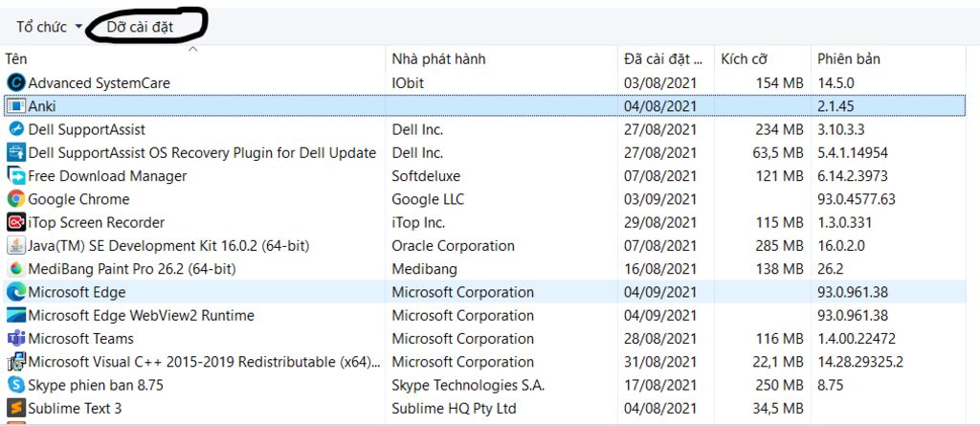980x426 pixels.
Task: Select iTop Screen Recorder name
Action: click(x=97, y=223)
